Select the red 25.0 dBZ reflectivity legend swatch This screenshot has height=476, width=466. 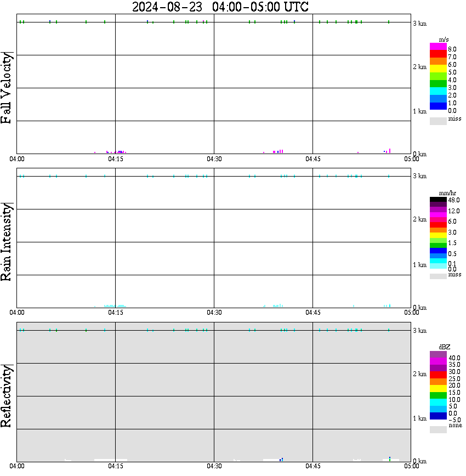click(x=438, y=375)
